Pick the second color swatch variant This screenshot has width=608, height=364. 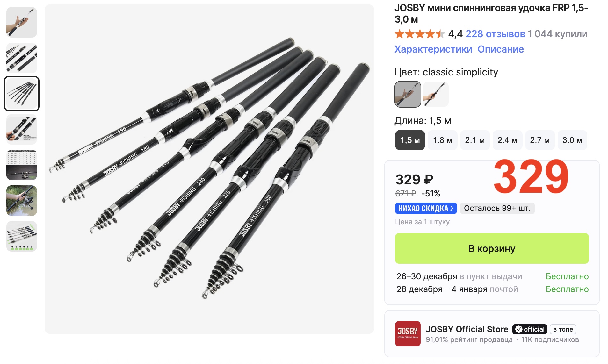[436, 94]
